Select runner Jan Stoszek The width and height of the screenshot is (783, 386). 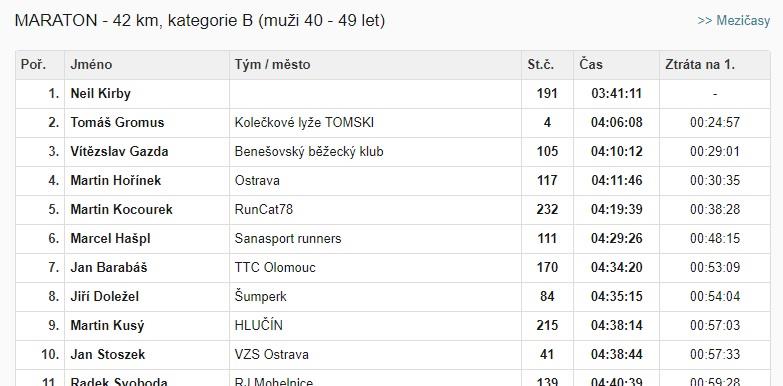(x=108, y=355)
